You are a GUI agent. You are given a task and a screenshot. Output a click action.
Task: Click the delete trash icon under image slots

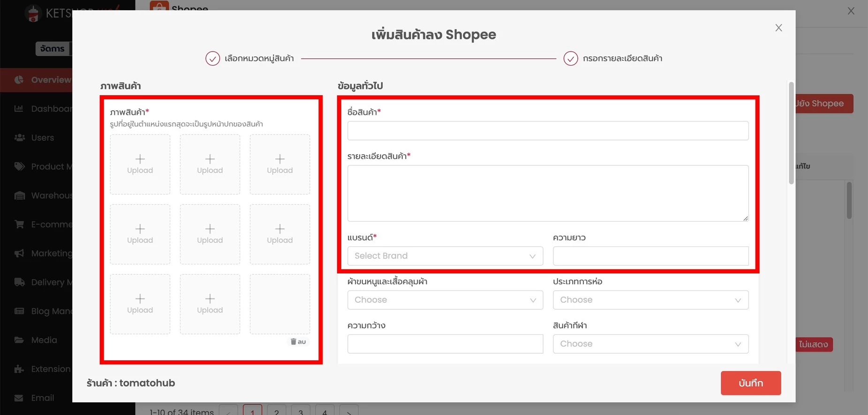coord(294,341)
